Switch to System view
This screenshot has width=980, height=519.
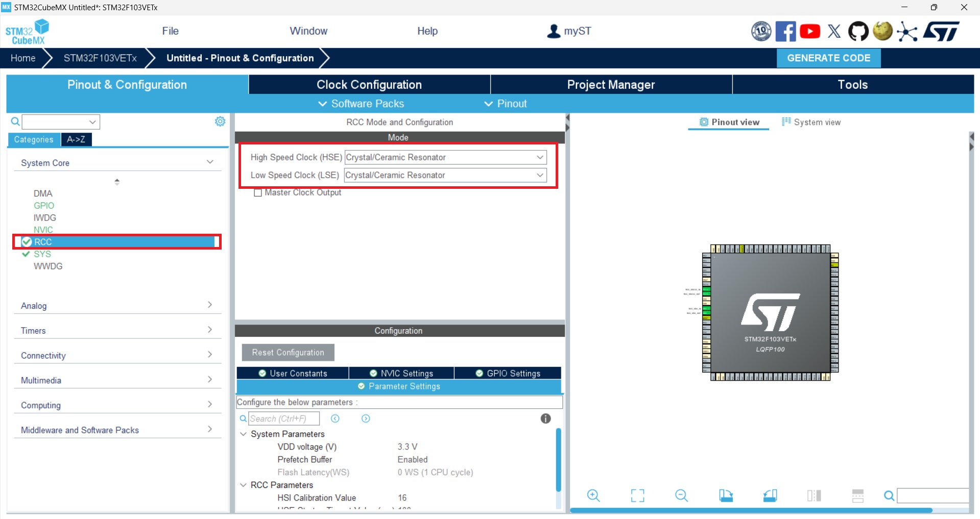tap(811, 122)
